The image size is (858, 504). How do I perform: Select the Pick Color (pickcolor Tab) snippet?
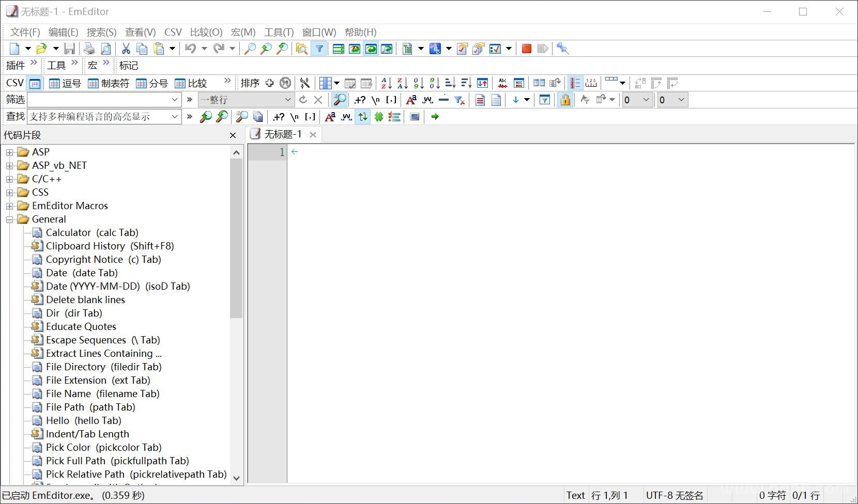103,448
